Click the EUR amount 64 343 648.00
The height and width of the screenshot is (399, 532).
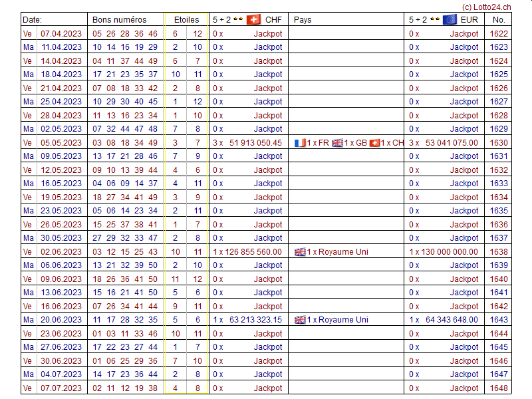click(451, 320)
